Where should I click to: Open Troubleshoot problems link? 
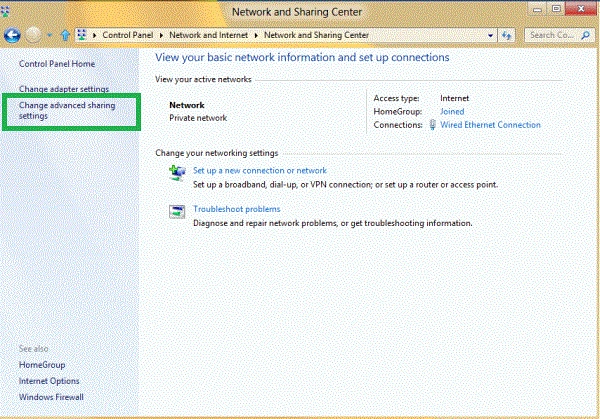[236, 209]
